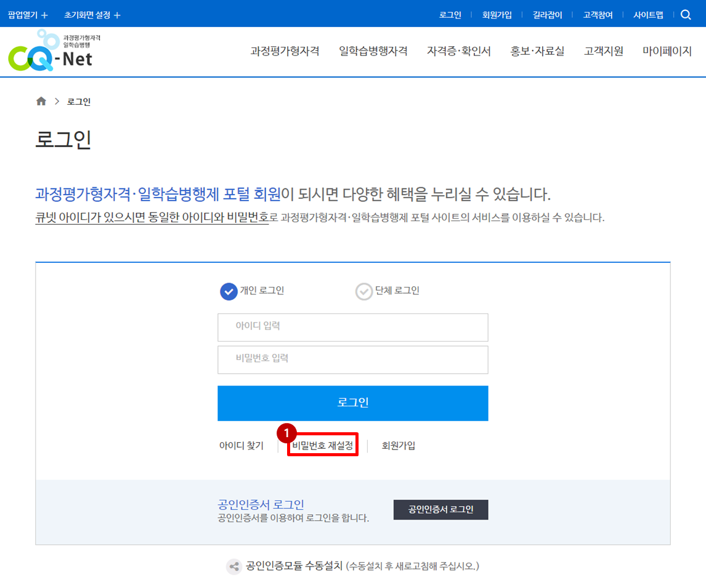The width and height of the screenshot is (706, 588).
Task: Open the 길라잡이 top bar link
Action: click(548, 15)
